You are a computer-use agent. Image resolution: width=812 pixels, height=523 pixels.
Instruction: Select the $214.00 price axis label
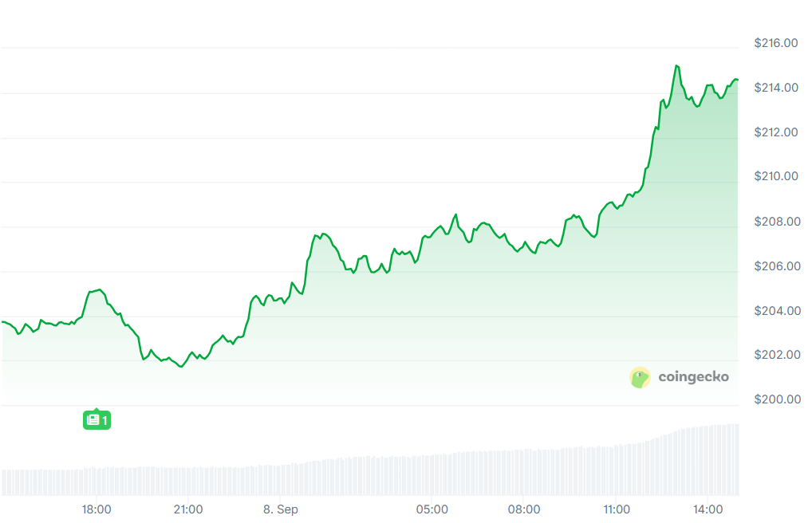775,88
